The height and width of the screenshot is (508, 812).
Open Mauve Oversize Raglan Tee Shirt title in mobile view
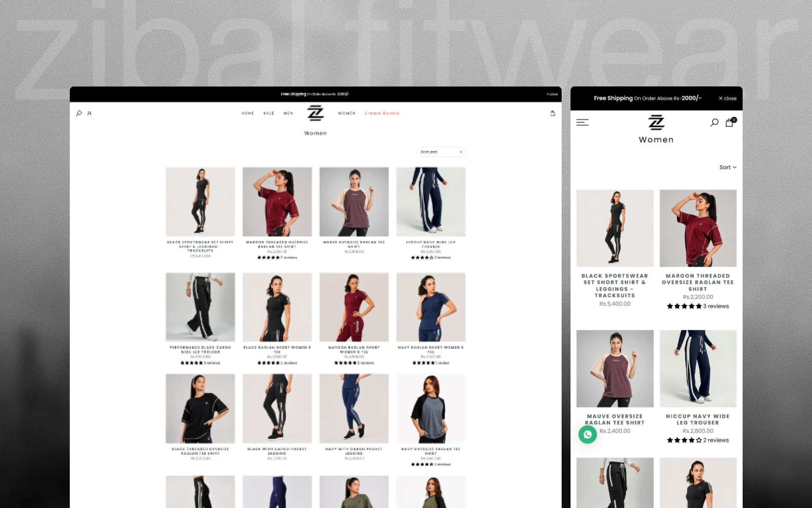[615, 420]
